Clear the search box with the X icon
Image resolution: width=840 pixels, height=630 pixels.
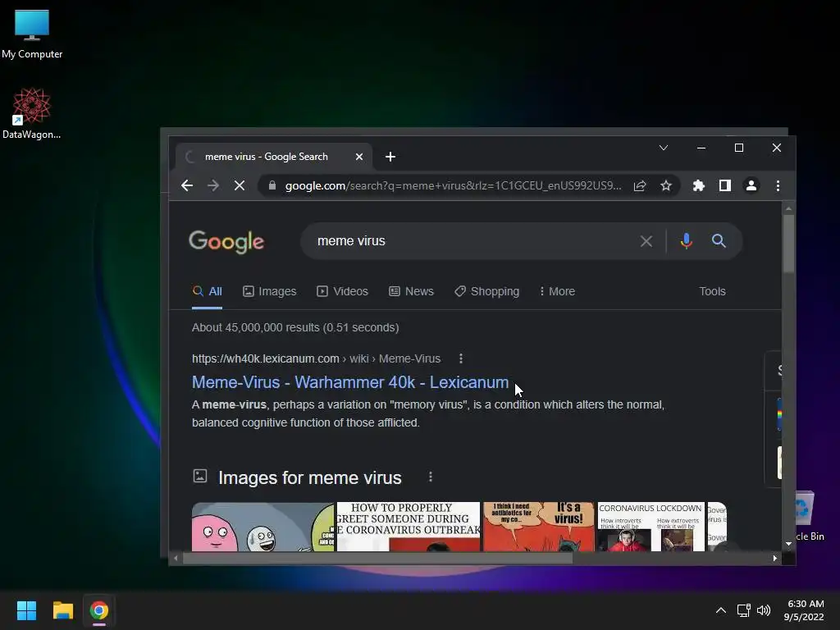pyautogui.click(x=646, y=241)
